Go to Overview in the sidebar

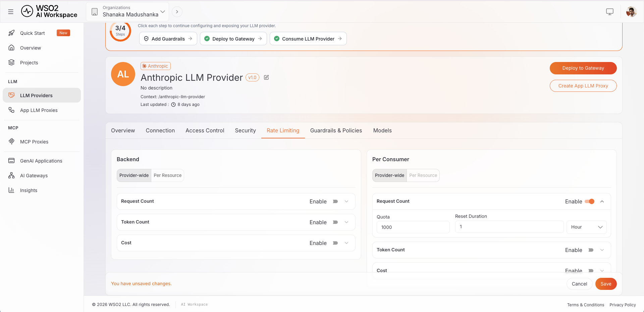pos(42,48)
